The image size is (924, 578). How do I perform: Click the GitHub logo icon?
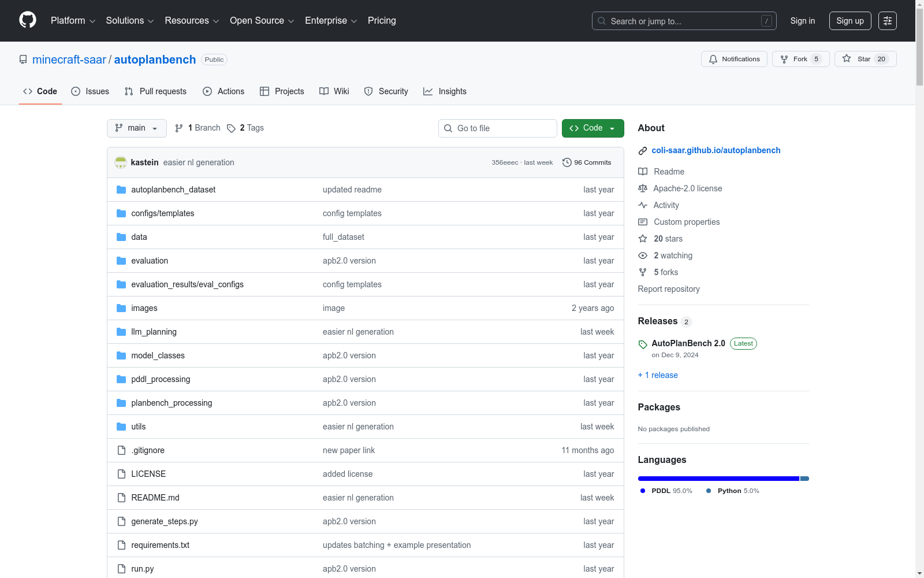coord(28,20)
